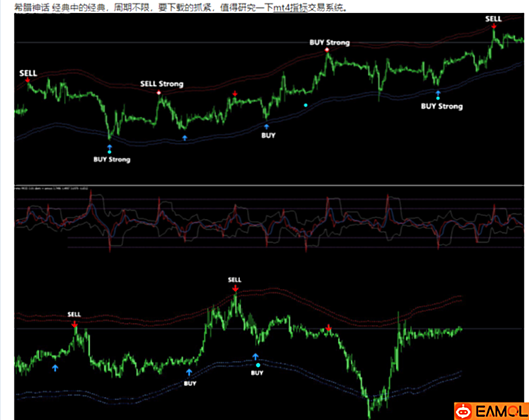Click the white dot under top BUY Strong label
Screen dimensions: 529x420
(x=327, y=50)
